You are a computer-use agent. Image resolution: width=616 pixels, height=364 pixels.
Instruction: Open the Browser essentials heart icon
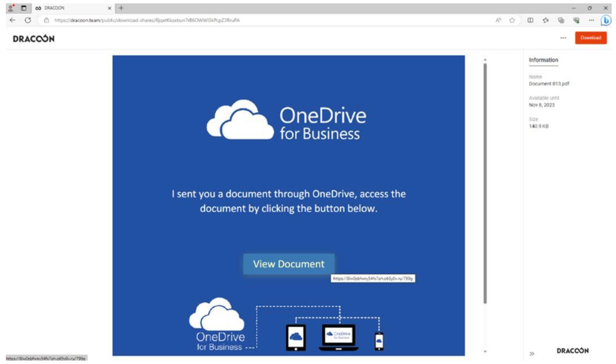point(576,20)
